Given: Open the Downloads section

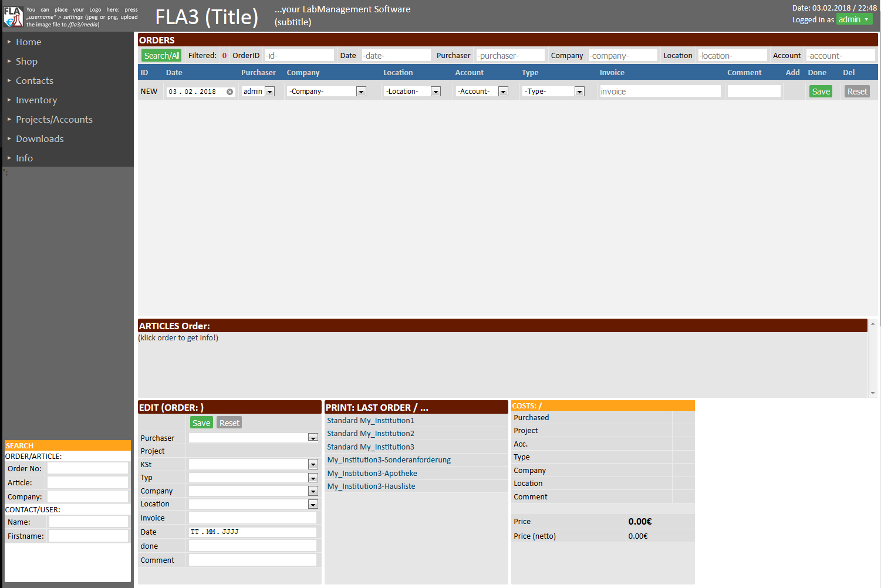Looking at the screenshot, I should coord(39,138).
